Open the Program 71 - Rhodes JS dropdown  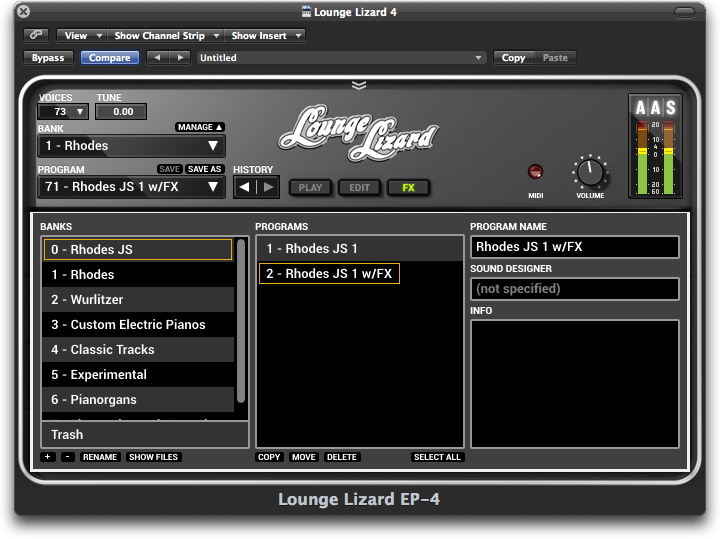click(131, 187)
